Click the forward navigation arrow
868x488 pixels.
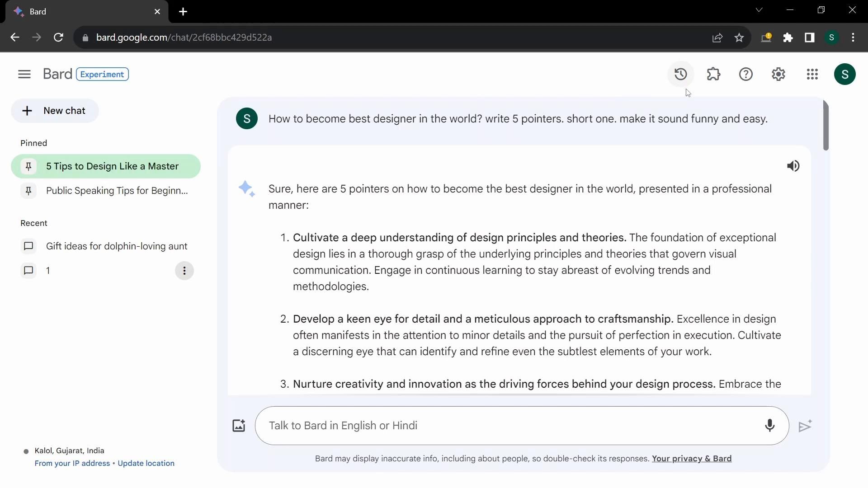click(x=37, y=38)
